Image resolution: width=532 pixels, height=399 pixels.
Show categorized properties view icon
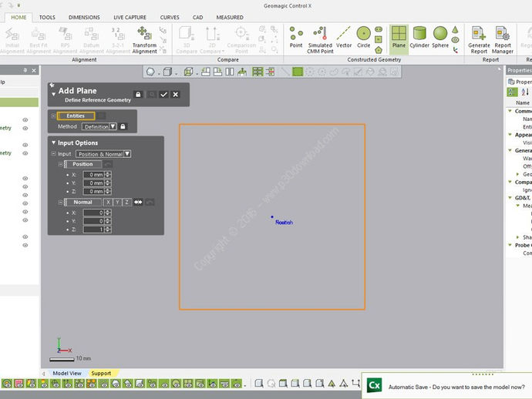click(x=512, y=92)
